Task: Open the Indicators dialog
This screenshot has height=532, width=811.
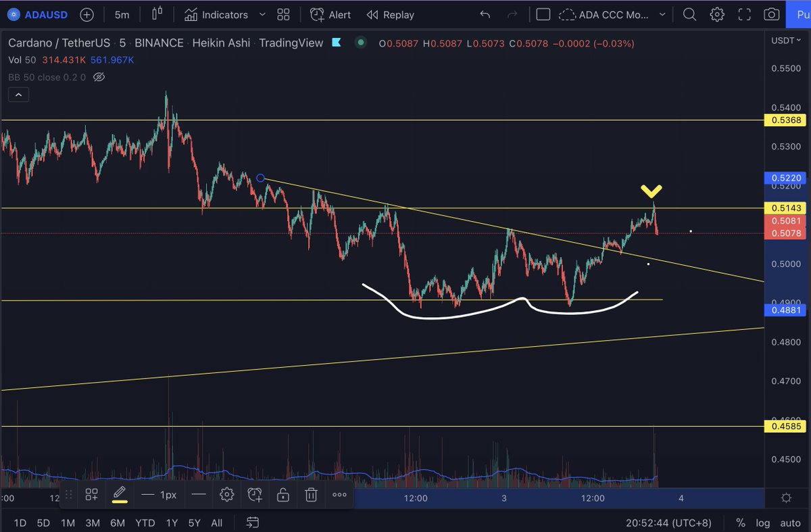Action: 216,14
